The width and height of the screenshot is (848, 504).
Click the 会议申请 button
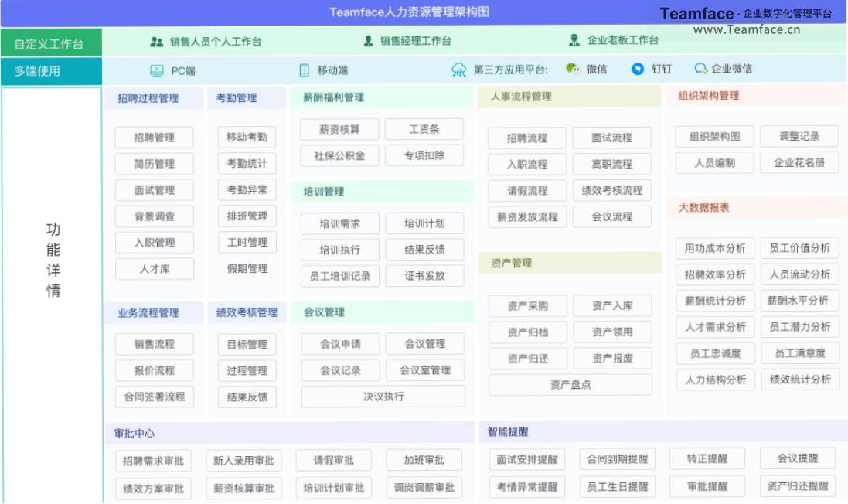pos(340,344)
